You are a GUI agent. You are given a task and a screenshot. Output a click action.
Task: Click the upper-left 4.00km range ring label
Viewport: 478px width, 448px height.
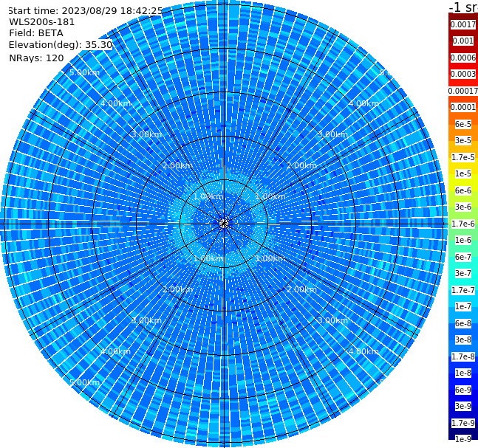pyautogui.click(x=115, y=103)
